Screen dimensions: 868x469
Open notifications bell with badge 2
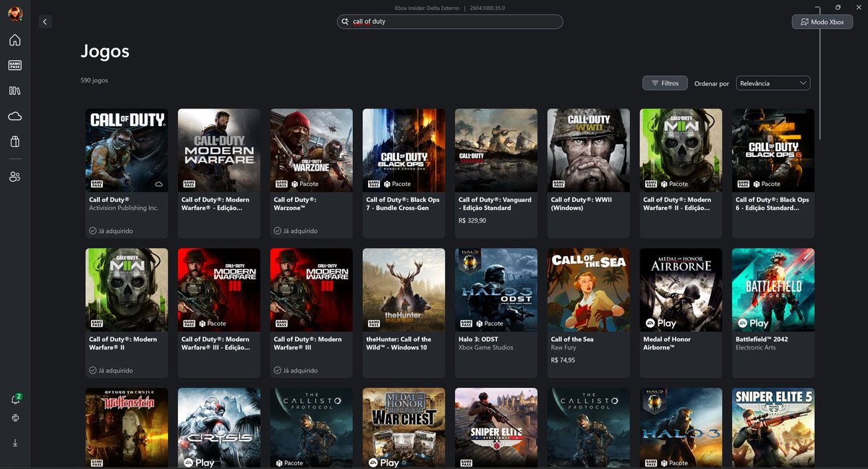click(x=15, y=400)
